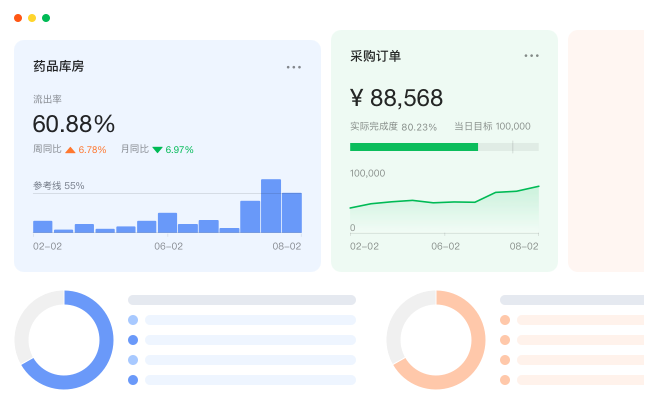Click the green maximize window dot
Image resolution: width=646 pixels, height=404 pixels.
pyautogui.click(x=46, y=18)
